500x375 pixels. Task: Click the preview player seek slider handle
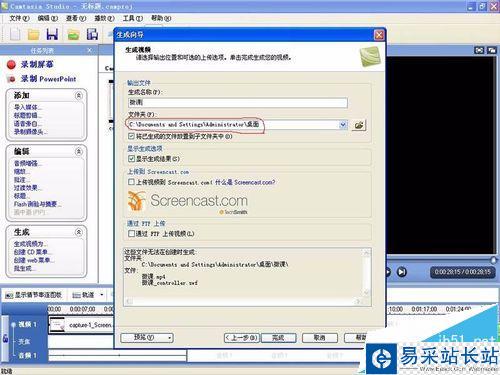(x=493, y=260)
